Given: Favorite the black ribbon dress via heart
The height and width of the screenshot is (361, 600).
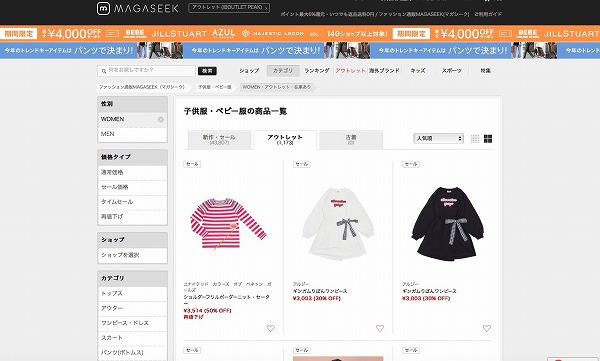Looking at the screenshot, I should (x=487, y=328).
